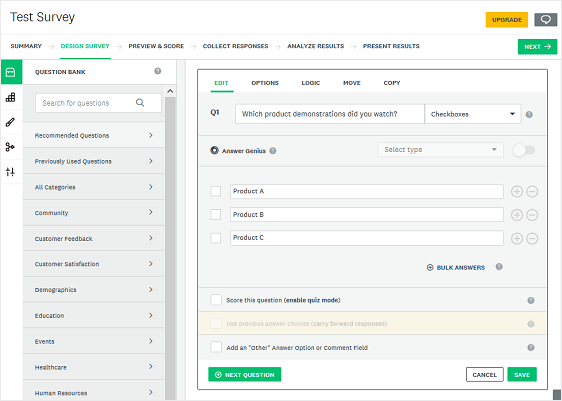This screenshot has width=562, height=401.
Task: Click the yellow Upgrade button
Action: click(x=506, y=20)
